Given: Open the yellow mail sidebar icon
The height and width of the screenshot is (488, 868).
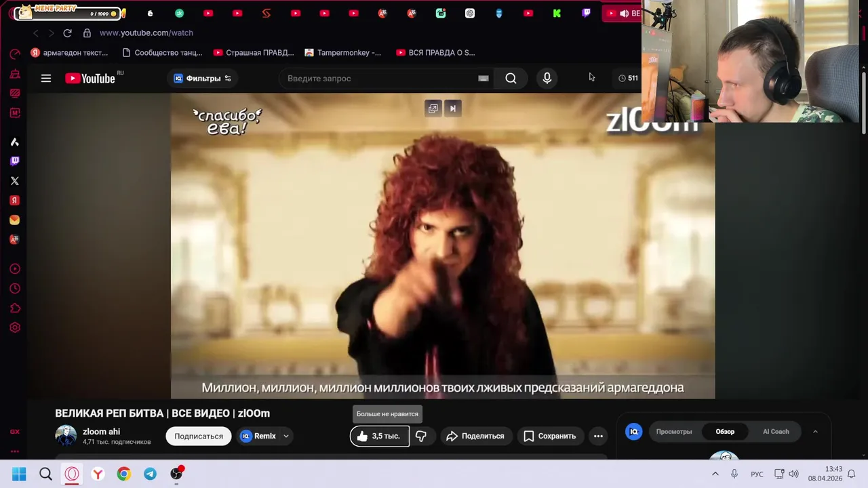Looking at the screenshot, I should pyautogui.click(x=15, y=220).
